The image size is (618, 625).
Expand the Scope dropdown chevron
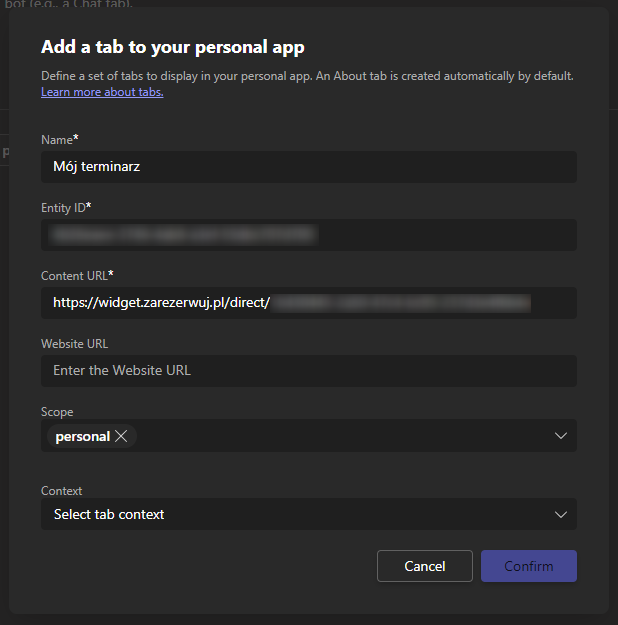pyautogui.click(x=560, y=436)
